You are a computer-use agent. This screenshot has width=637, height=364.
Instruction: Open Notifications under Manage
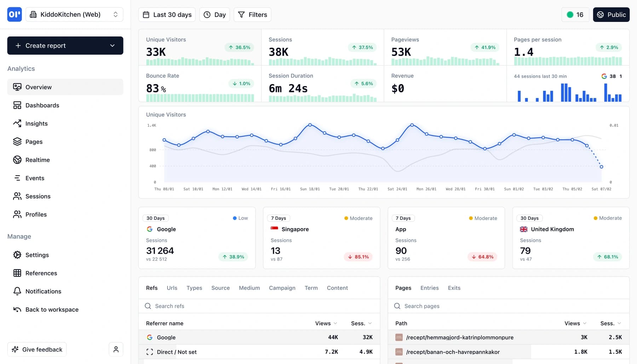pyautogui.click(x=43, y=291)
